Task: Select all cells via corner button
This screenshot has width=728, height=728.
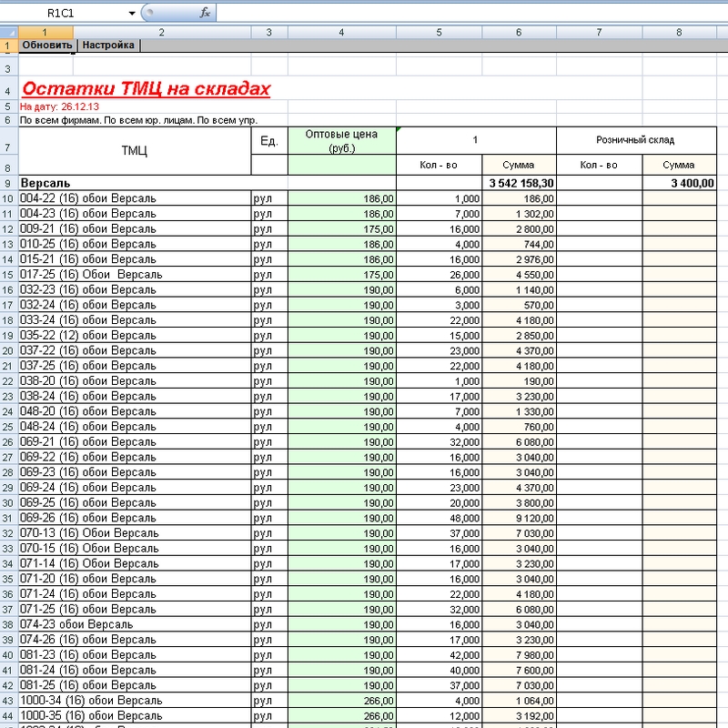Action: tap(9, 32)
